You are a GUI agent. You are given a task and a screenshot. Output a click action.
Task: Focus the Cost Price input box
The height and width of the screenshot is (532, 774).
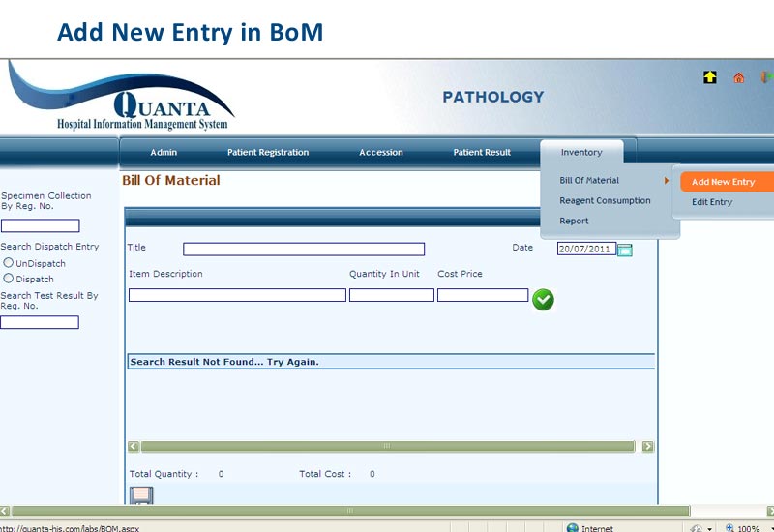point(483,295)
